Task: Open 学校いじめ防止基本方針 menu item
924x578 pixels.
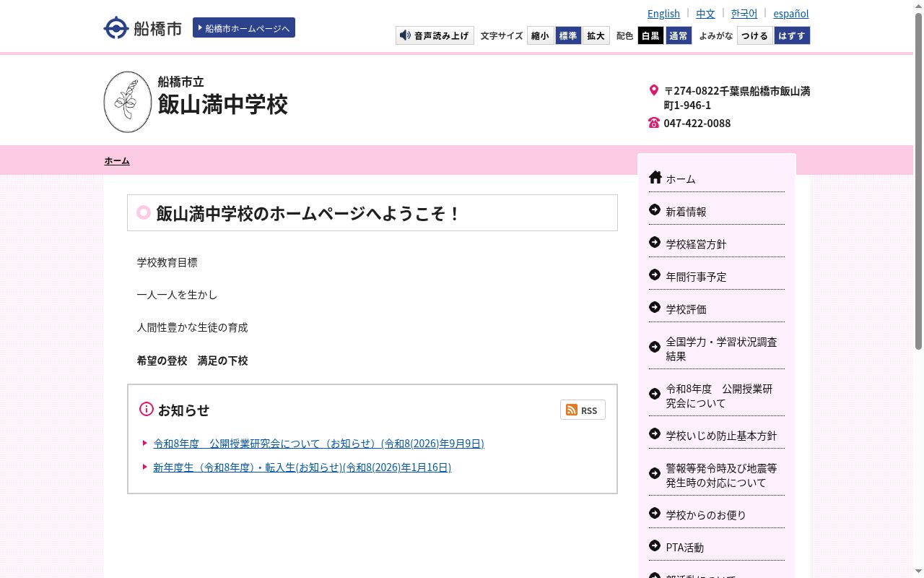Action: (721, 435)
